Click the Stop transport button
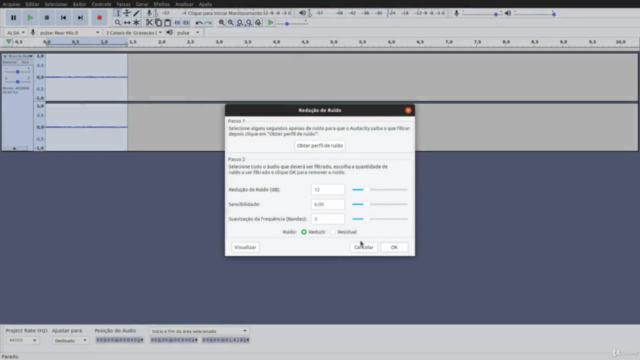640x360 pixels. [x=47, y=18]
